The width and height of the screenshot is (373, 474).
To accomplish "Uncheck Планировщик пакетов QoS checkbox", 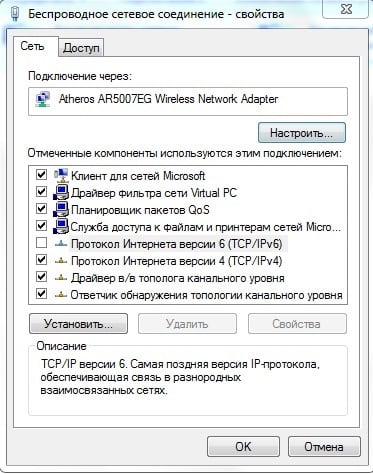I will click(x=41, y=209).
